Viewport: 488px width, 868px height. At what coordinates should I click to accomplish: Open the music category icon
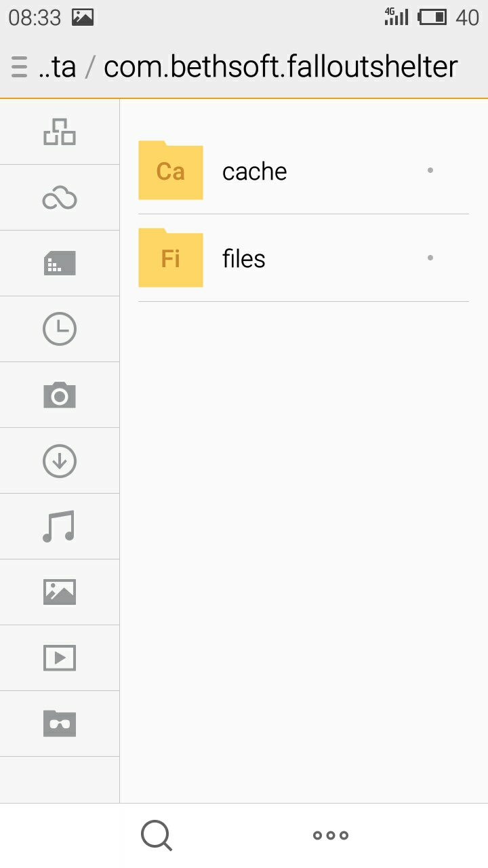click(60, 526)
